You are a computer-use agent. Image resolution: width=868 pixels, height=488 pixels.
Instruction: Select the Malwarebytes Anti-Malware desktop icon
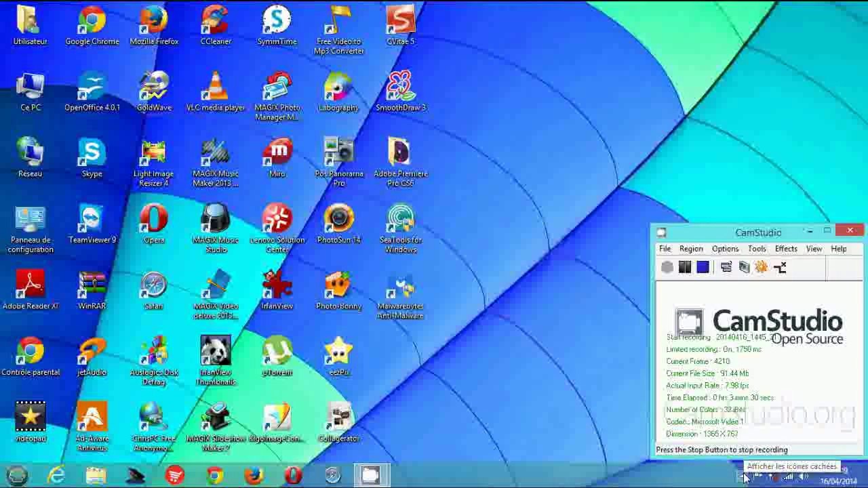401,295
